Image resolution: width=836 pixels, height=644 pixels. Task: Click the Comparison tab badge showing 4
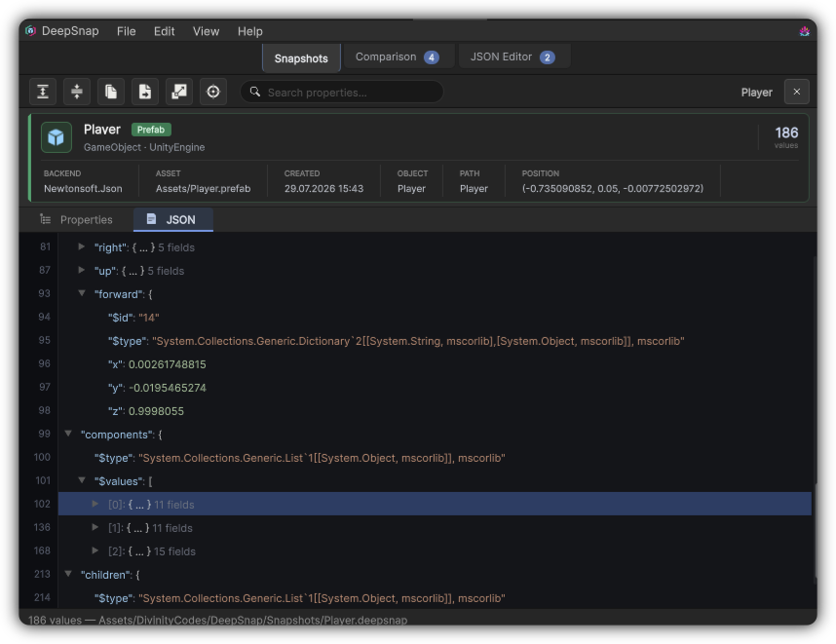point(432,57)
